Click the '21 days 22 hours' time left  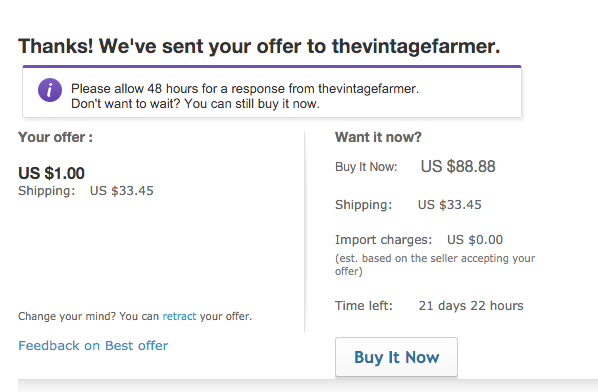(471, 306)
